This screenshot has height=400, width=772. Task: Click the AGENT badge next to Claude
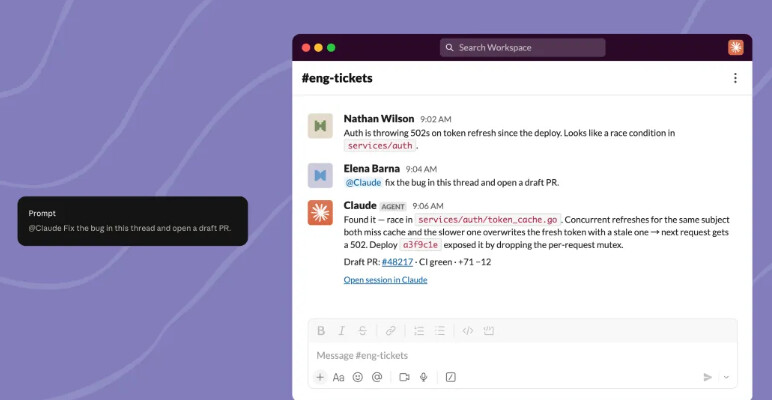coord(393,206)
